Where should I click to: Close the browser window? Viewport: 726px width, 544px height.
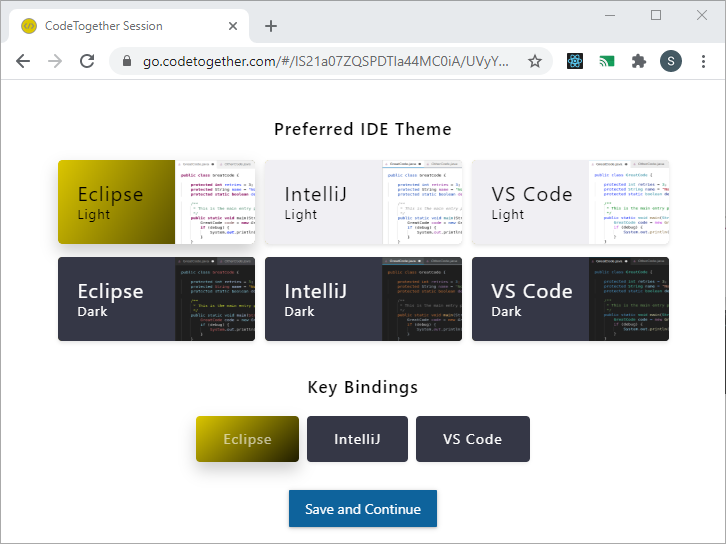(x=701, y=15)
